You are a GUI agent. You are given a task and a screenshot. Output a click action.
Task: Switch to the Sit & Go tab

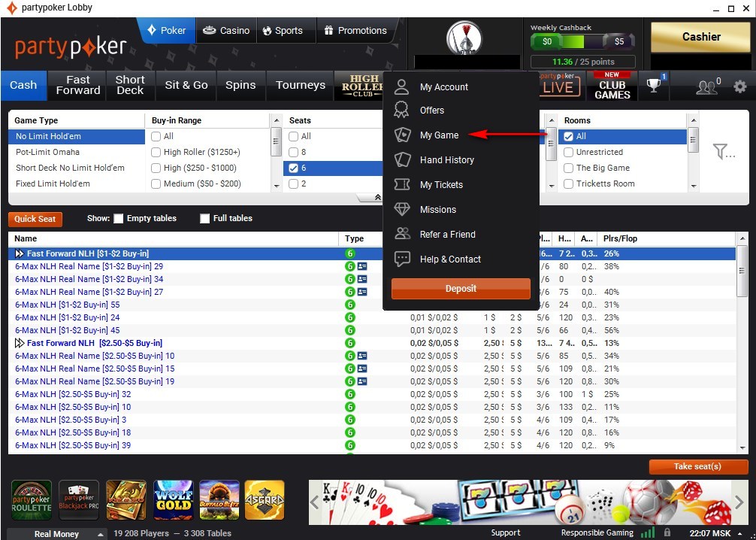click(186, 85)
